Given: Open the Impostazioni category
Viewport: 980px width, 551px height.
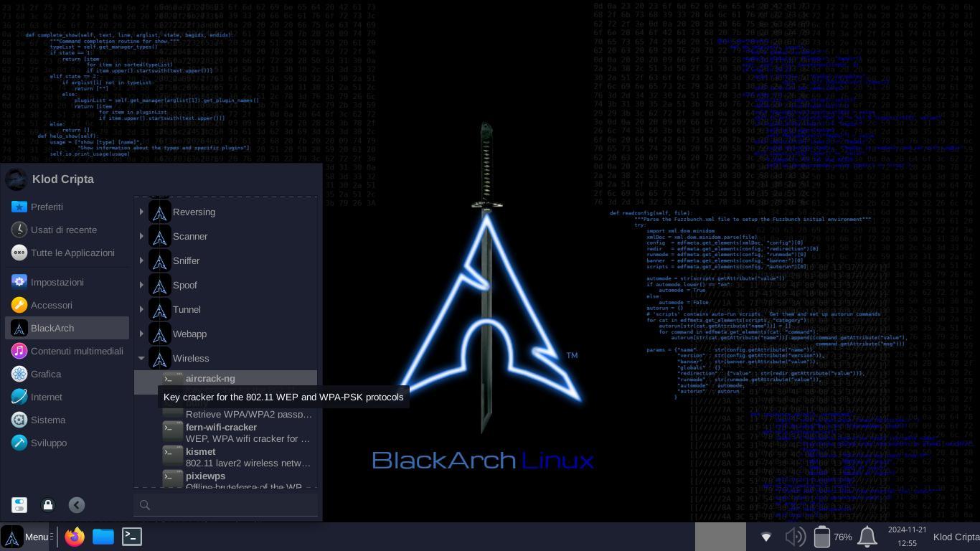Looking at the screenshot, I should (67, 282).
